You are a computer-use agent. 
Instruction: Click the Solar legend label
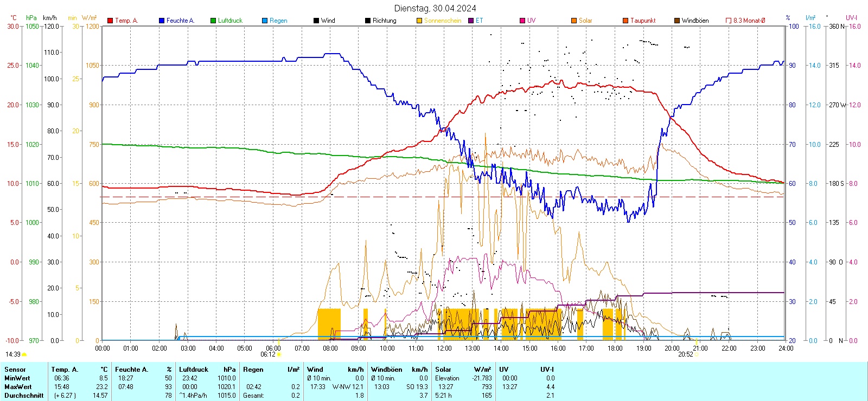click(585, 21)
